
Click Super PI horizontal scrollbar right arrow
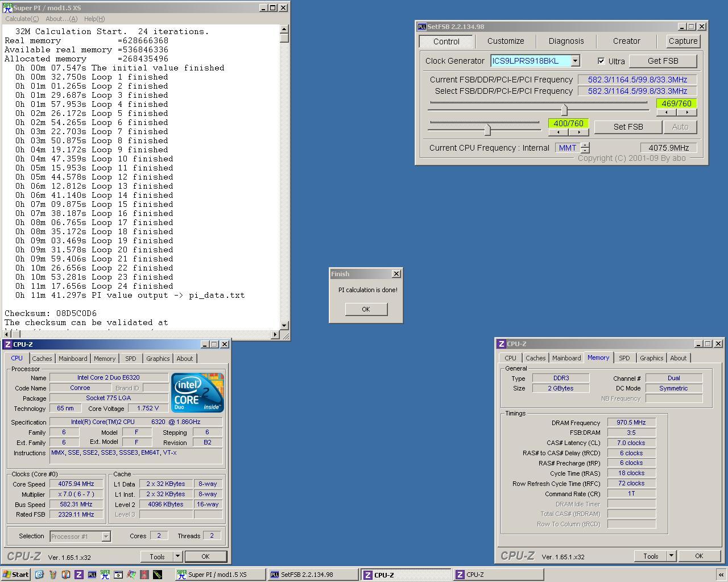[x=275, y=334]
